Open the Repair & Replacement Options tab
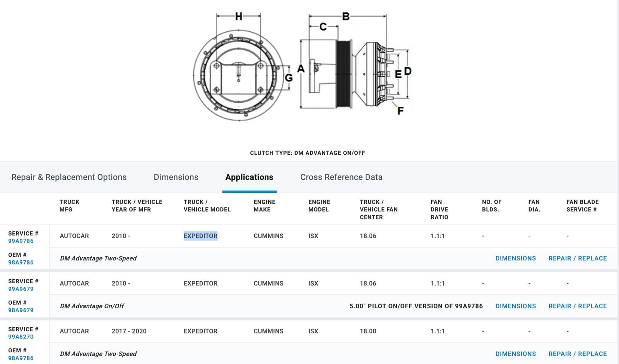619x364 pixels. pyautogui.click(x=69, y=177)
